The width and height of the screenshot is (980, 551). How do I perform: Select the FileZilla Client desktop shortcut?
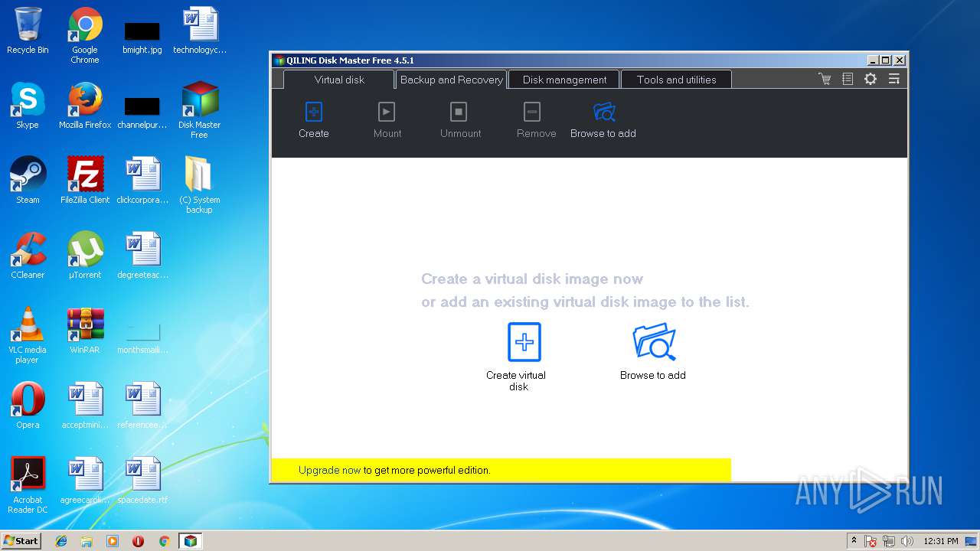click(85, 181)
